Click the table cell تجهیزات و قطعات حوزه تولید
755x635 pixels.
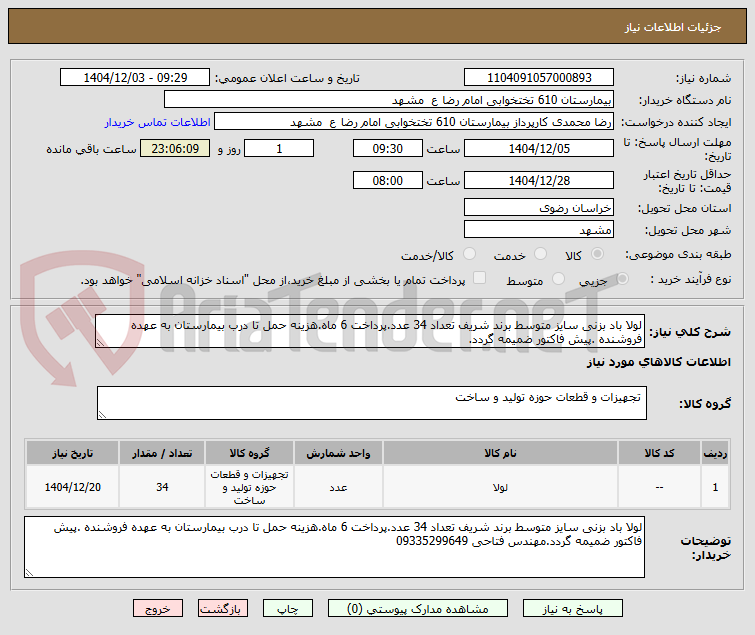pos(249,487)
